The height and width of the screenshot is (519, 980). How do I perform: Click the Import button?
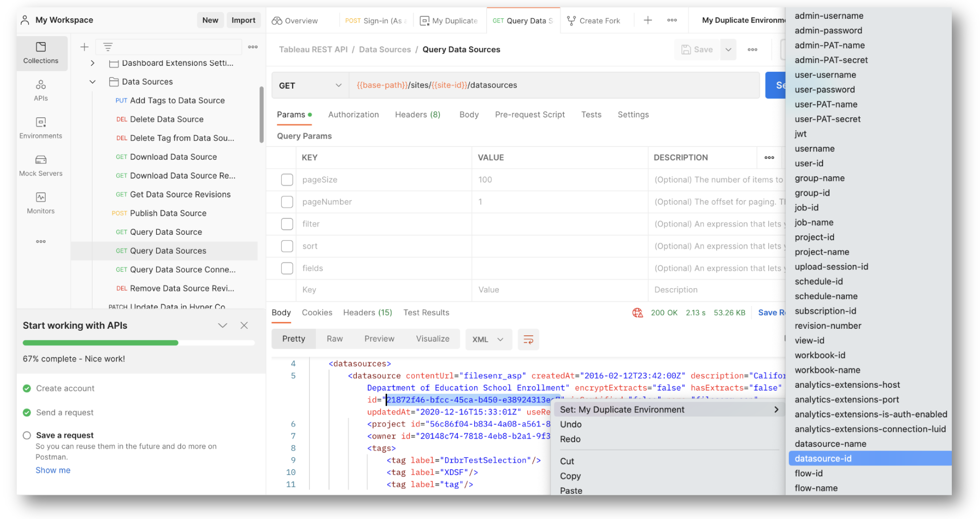pyautogui.click(x=244, y=20)
